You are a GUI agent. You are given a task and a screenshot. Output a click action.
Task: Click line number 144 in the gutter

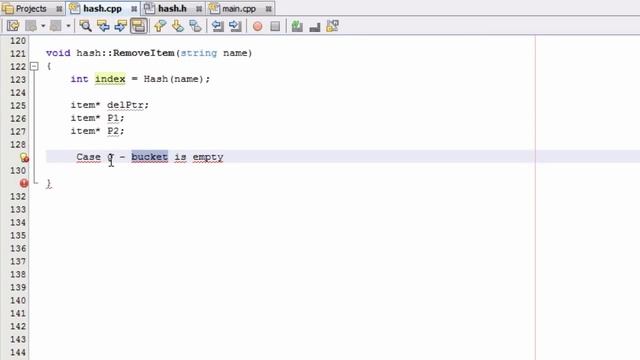point(18,352)
